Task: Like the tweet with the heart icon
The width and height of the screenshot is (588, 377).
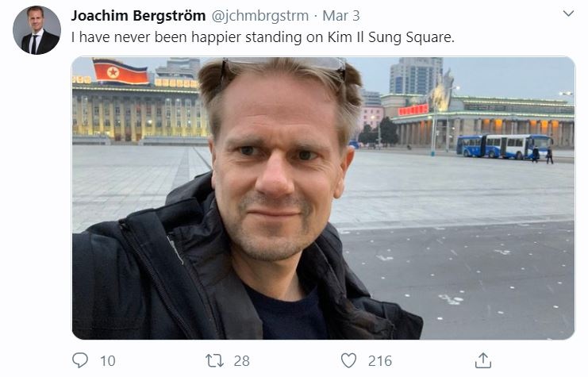Action: (x=348, y=360)
